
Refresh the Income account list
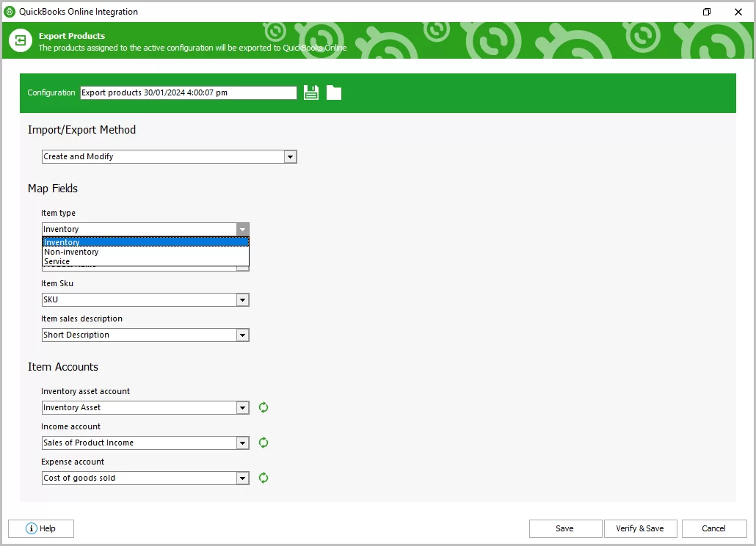[263, 443]
